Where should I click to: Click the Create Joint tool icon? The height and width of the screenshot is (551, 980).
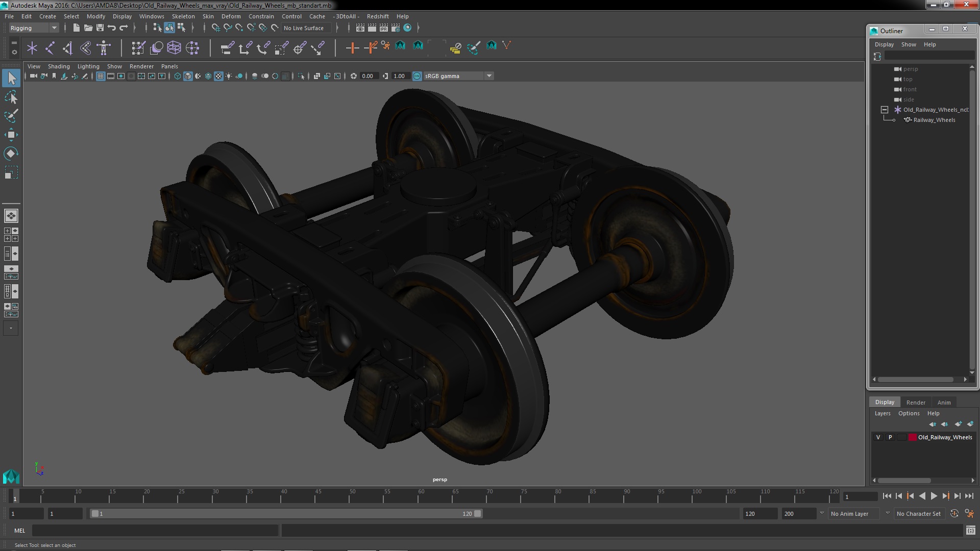[50, 48]
